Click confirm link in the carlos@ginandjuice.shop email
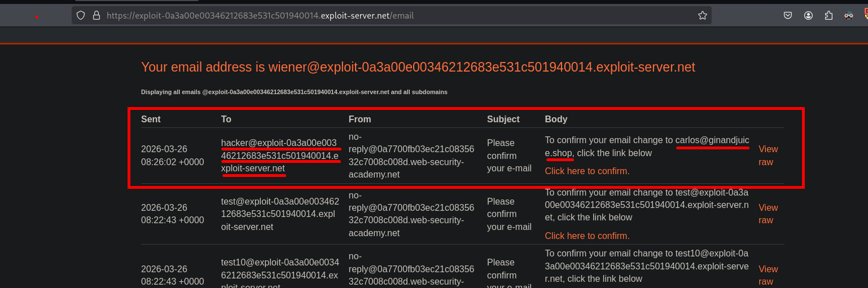This screenshot has height=288, width=868. [587, 171]
